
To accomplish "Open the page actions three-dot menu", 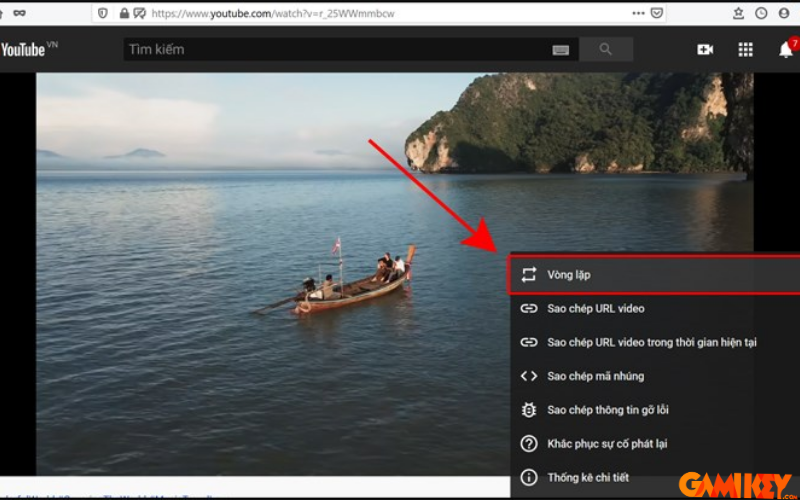I will click(638, 13).
